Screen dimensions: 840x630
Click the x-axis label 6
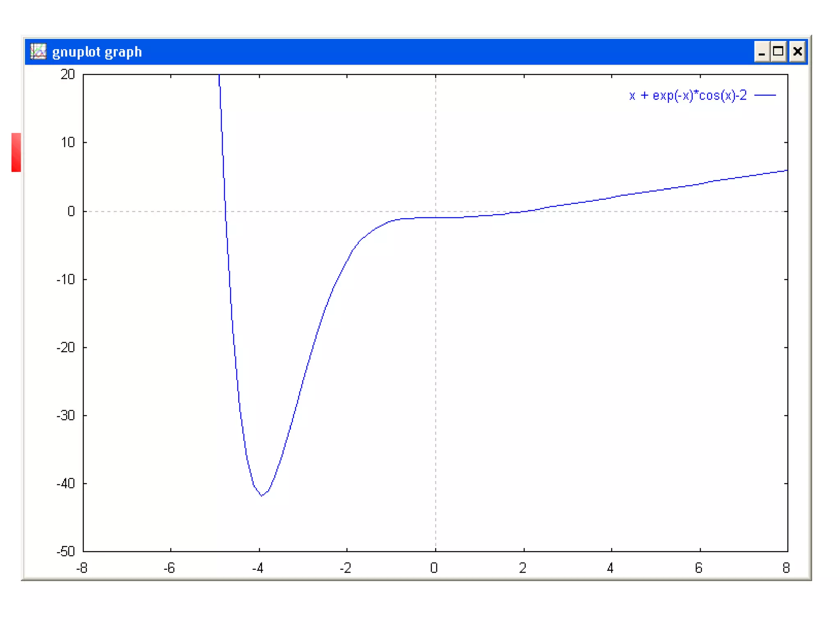pyautogui.click(x=699, y=568)
